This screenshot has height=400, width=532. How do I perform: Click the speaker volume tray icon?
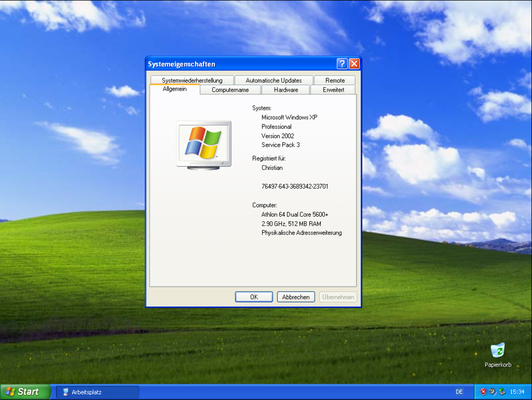[x=493, y=392]
